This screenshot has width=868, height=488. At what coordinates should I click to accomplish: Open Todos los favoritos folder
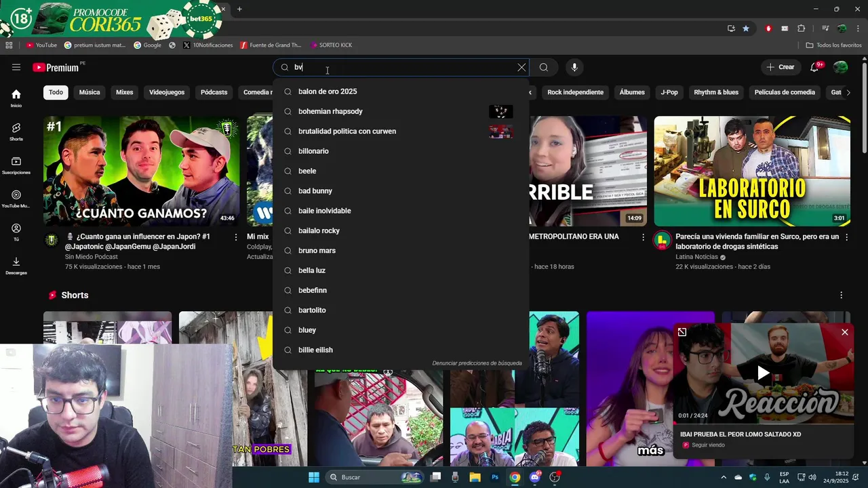click(x=834, y=45)
